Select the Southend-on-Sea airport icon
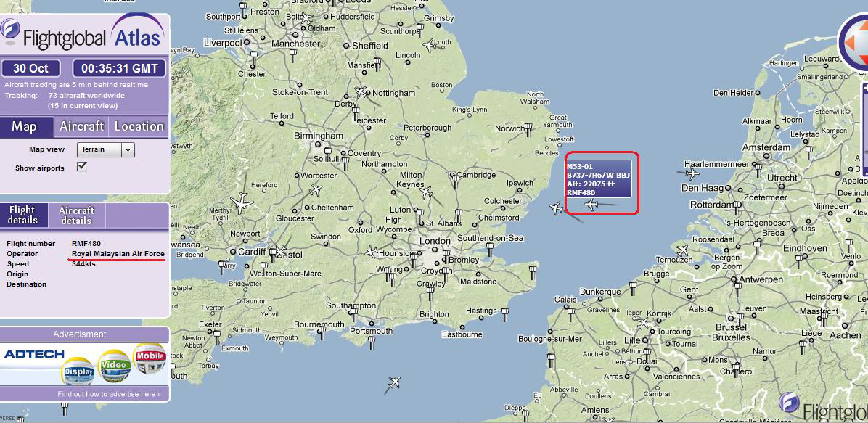 tap(489, 249)
